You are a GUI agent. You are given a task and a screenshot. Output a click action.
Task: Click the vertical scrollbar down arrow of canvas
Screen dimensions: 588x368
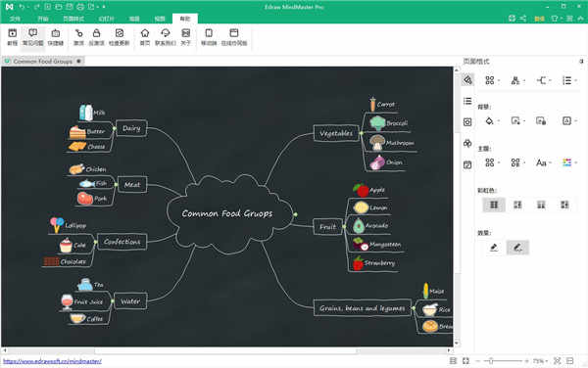coord(457,343)
